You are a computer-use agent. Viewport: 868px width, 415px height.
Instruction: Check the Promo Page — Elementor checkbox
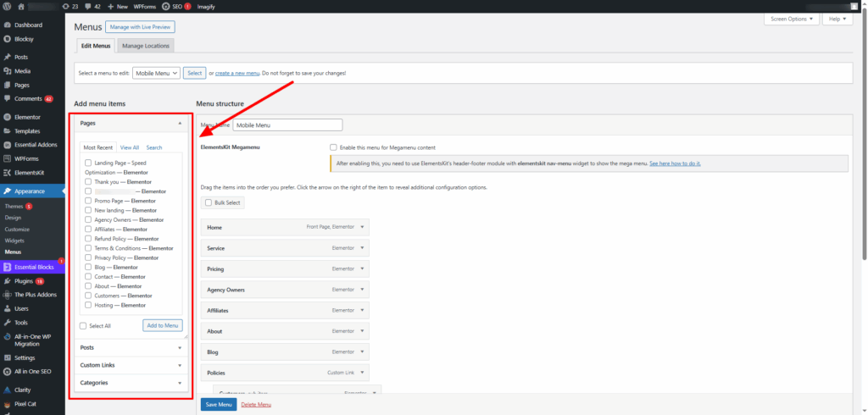click(88, 201)
